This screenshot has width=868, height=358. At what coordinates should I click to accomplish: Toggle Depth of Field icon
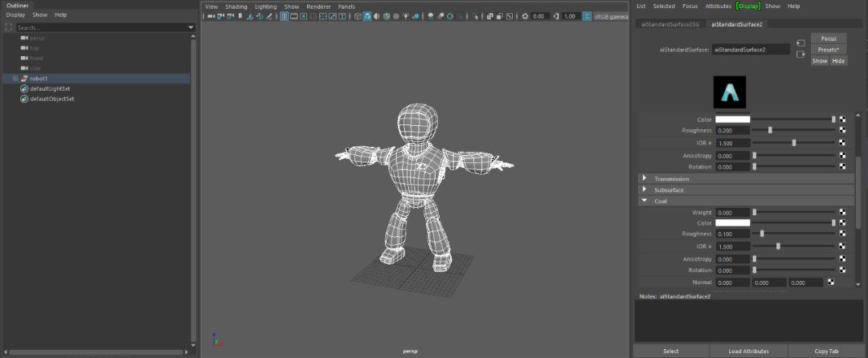tap(460, 17)
